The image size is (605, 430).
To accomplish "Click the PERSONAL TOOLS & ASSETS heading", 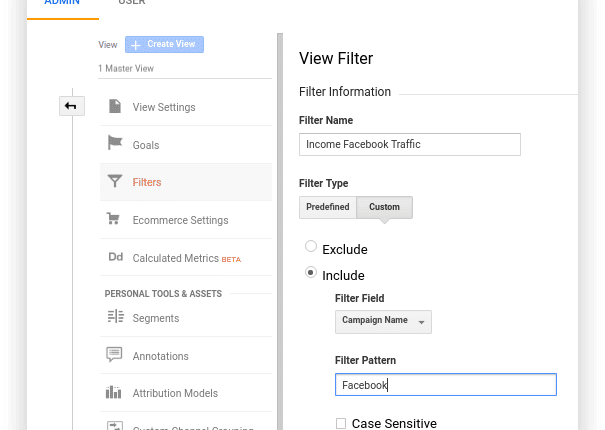I will (163, 294).
